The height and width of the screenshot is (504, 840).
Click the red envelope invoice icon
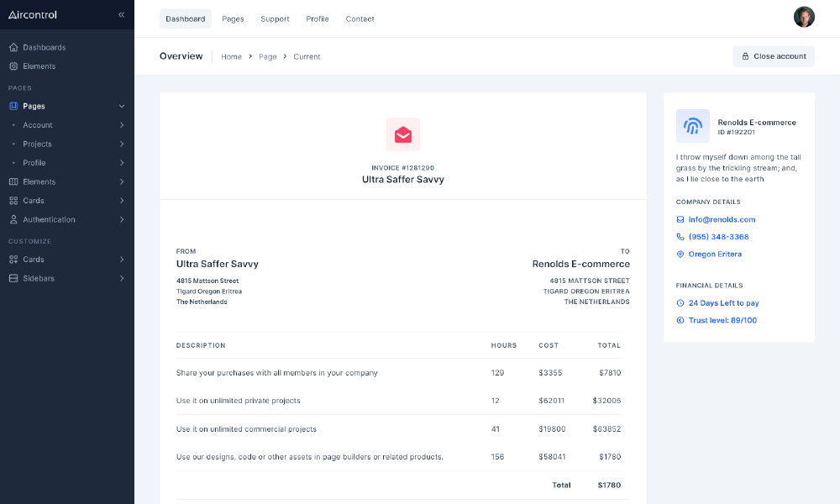(402, 134)
